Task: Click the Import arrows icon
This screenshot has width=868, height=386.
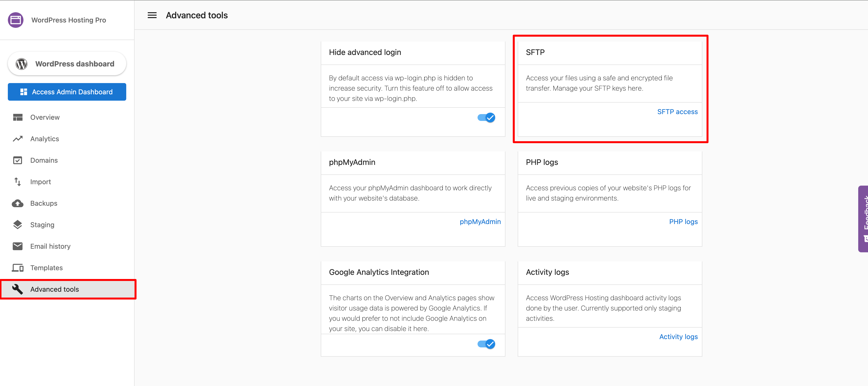Action: 18,182
